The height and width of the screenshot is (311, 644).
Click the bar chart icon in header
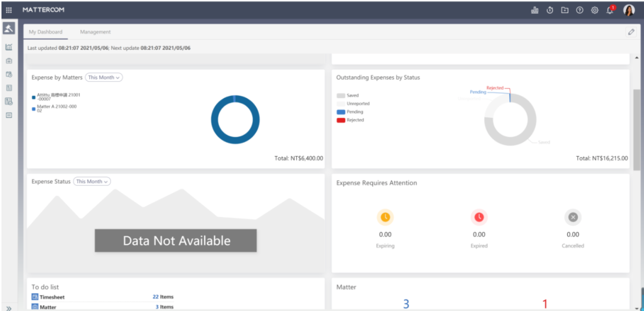click(x=535, y=10)
